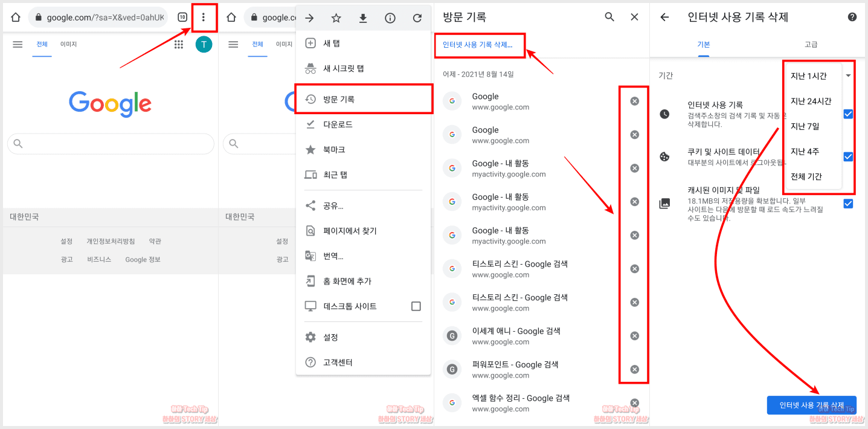This screenshot has width=868, height=429.
Task: Open the Google apps grid
Action: click(179, 44)
